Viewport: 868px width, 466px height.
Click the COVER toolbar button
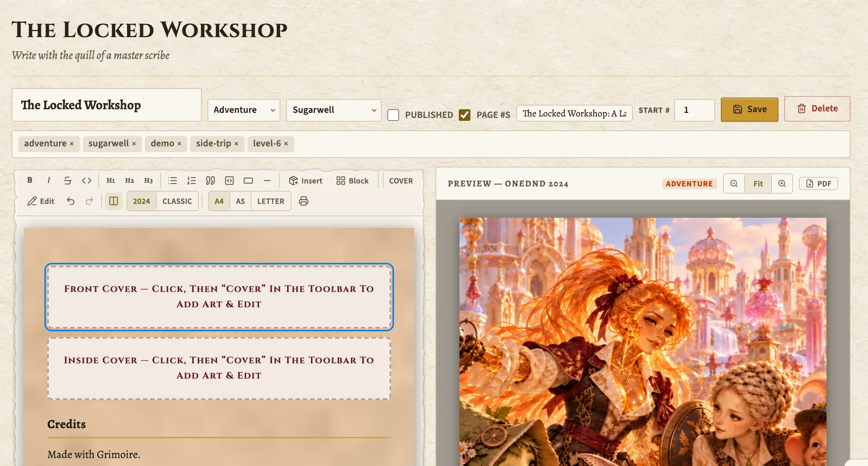tap(401, 181)
